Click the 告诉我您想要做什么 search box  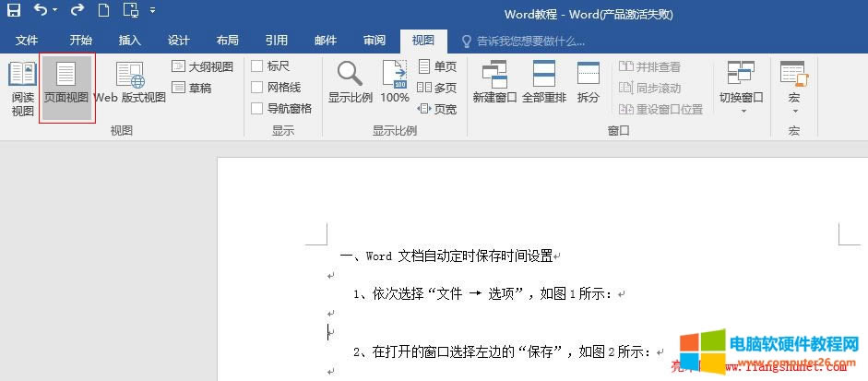[x=524, y=41]
